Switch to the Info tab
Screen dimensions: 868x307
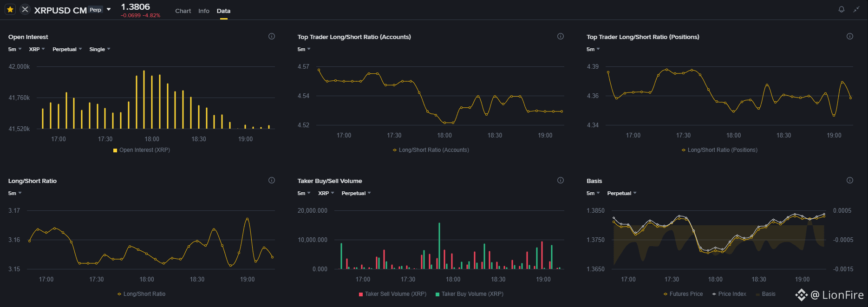[x=204, y=11]
